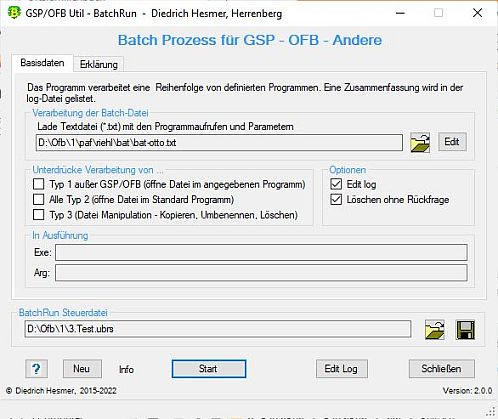
Task: Toggle Alle Typ 2 checkbox
Action: coord(38,199)
